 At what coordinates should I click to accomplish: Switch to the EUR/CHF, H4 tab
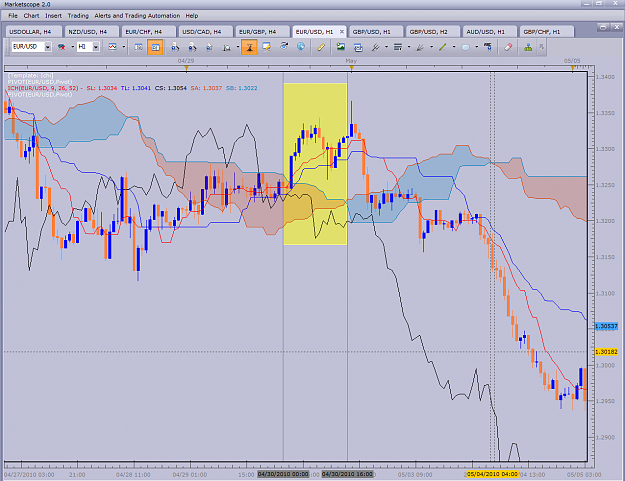[147, 31]
